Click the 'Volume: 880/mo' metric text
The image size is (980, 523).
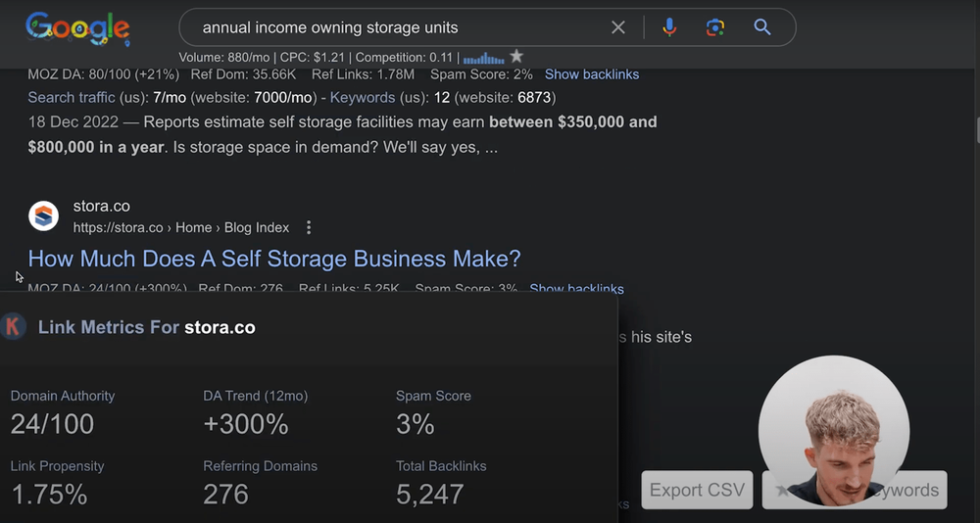coord(224,58)
